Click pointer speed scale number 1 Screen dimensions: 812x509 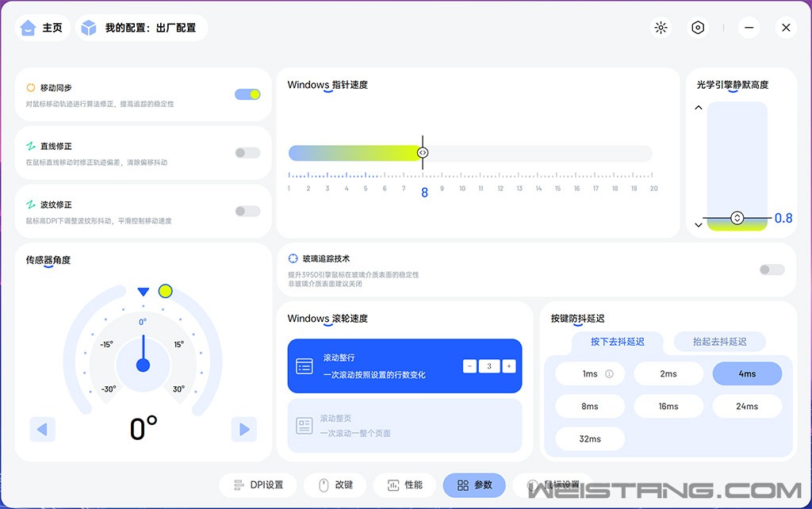pos(289,189)
